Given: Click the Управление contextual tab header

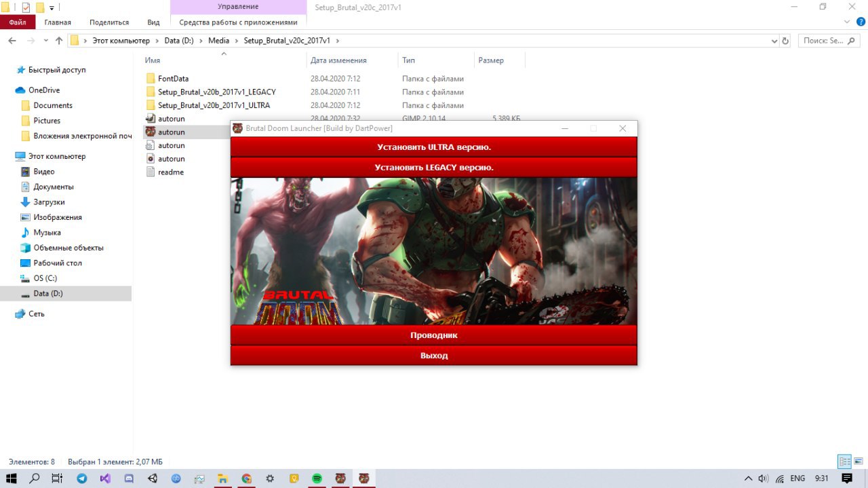Looking at the screenshot, I should click(238, 7).
